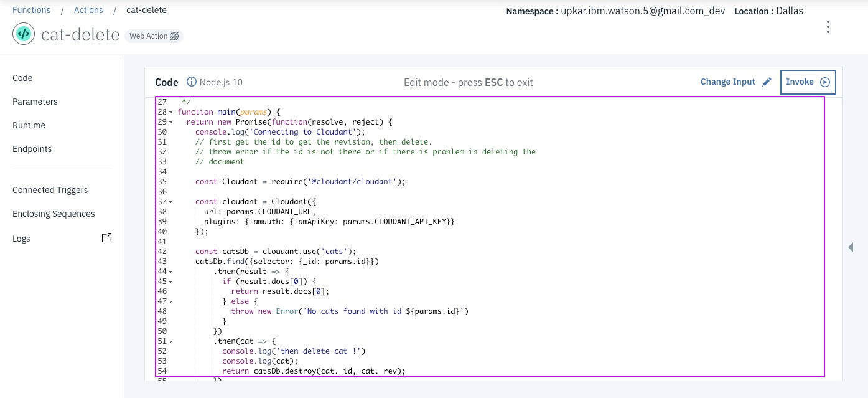868x398 pixels.
Task: Click the catsDb.find selector line
Action: 287,262
